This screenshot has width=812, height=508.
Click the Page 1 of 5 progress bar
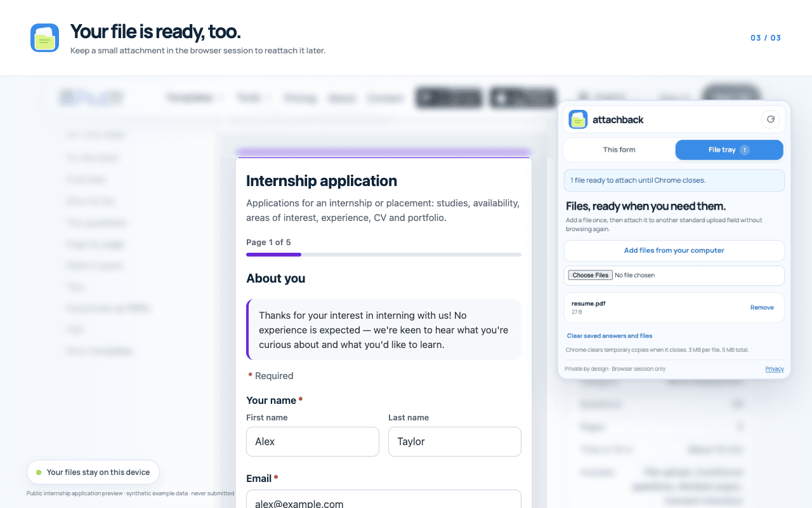384,255
